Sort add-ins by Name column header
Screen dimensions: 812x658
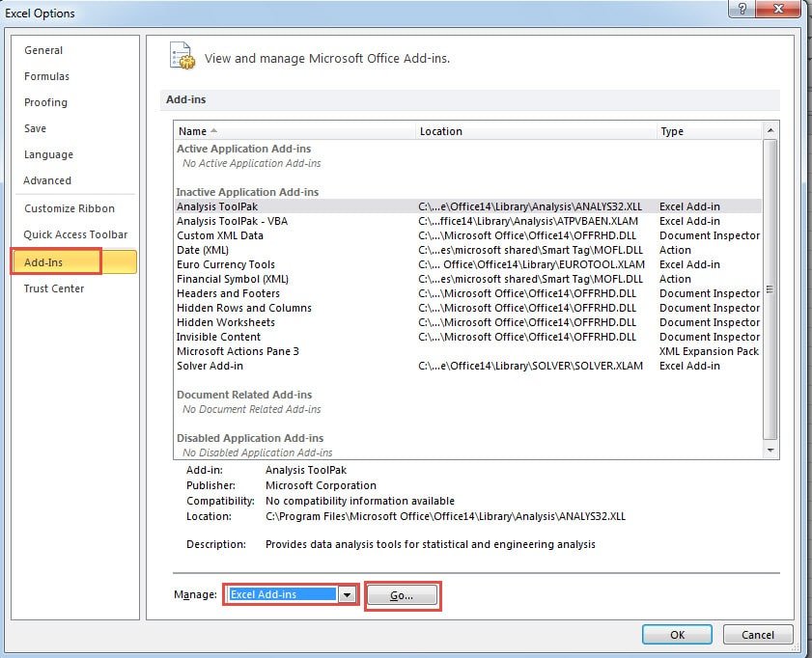pos(294,131)
